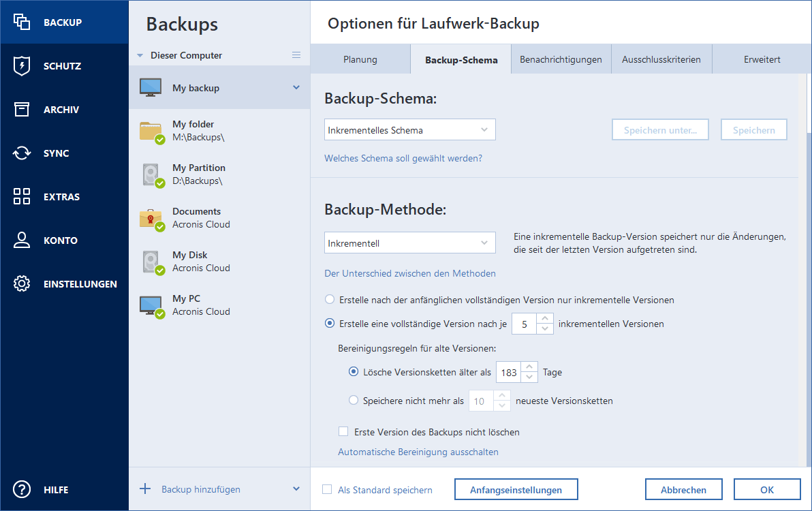Open the 'Inkrementelles Schema' dropdown
This screenshot has width=812, height=511.
(409, 129)
